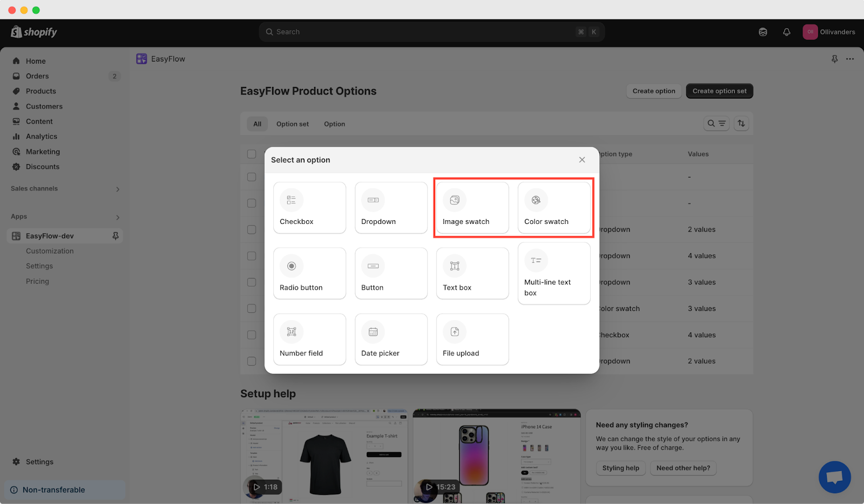This screenshot has width=864, height=504.
Task: Choose Color swatch option type
Action: (x=554, y=208)
